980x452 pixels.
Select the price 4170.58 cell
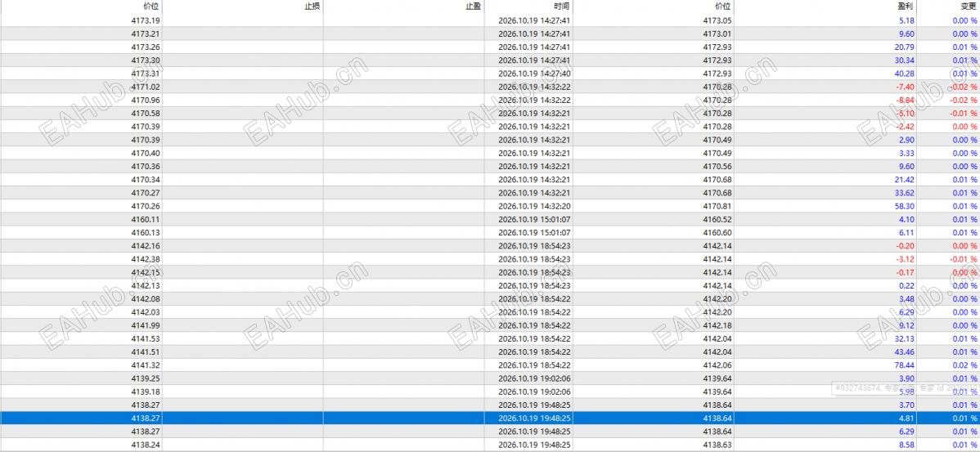(145, 113)
